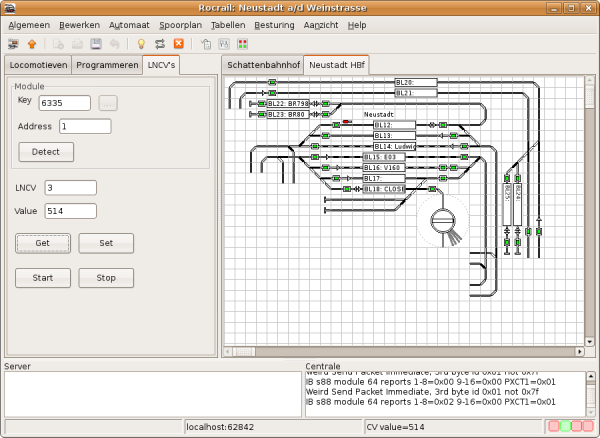Switch to the Locomotieven tab
Image resolution: width=600 pixels, height=438 pixels.
(38, 65)
